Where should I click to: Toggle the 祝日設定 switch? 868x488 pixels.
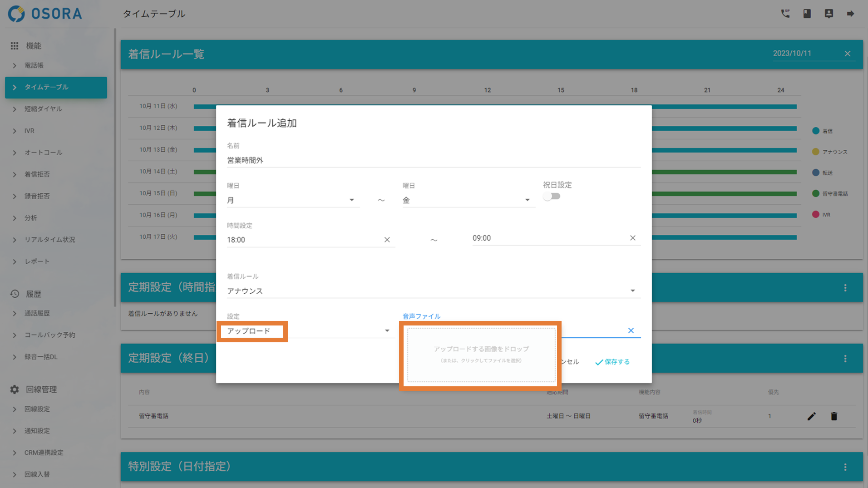coord(552,197)
